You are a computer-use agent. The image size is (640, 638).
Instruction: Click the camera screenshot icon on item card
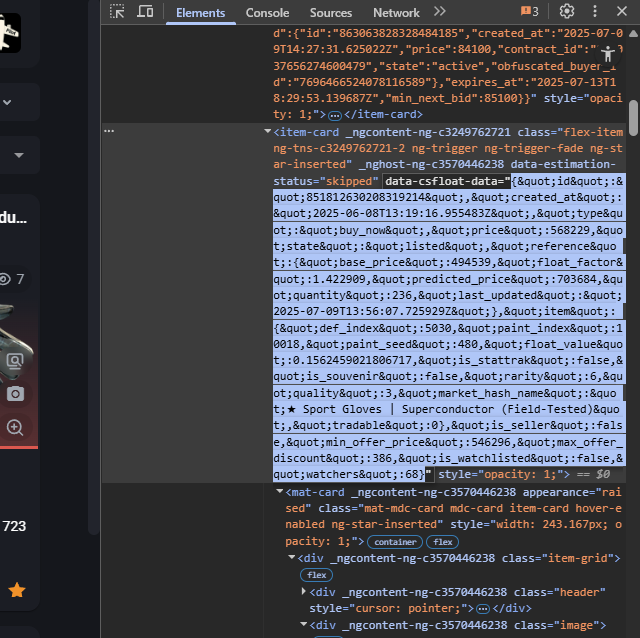tap(15, 394)
